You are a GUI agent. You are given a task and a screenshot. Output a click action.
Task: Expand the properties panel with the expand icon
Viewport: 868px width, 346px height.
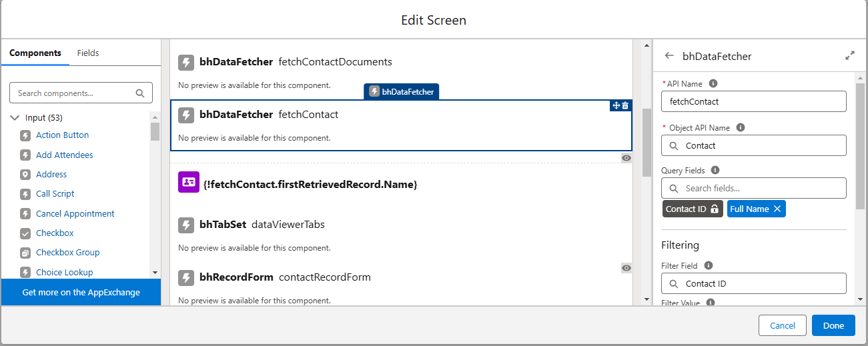pos(849,56)
